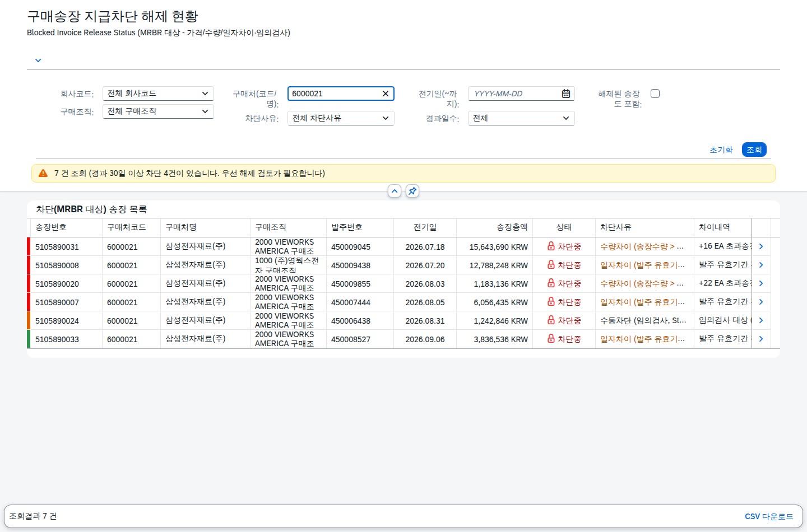Click the 발주번호 column header

[360, 227]
